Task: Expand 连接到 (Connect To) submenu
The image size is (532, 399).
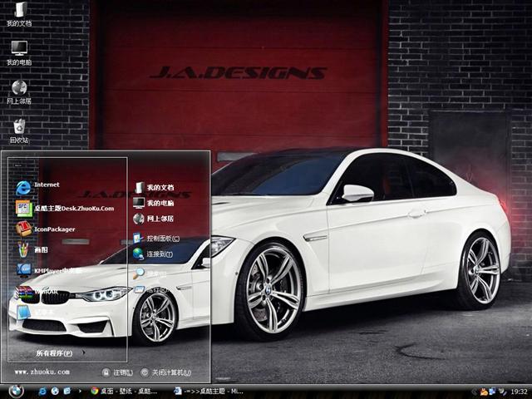Action: [x=159, y=254]
